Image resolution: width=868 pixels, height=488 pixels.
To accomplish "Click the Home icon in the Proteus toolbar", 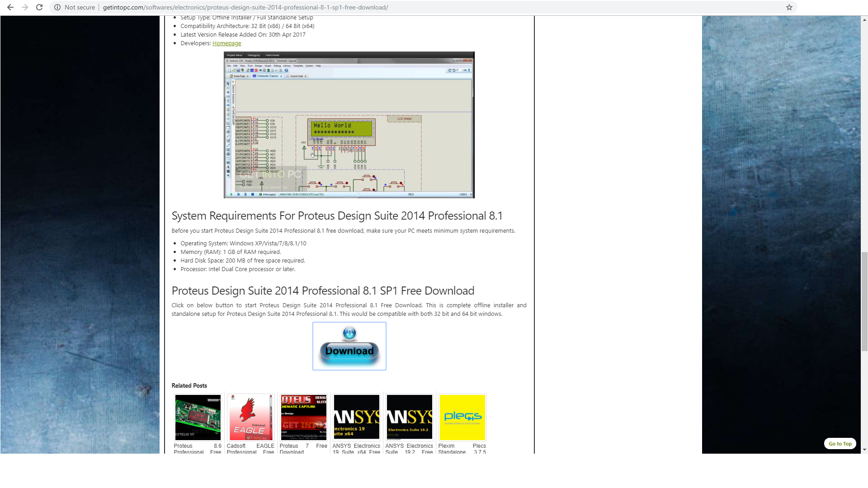I will (x=247, y=70).
